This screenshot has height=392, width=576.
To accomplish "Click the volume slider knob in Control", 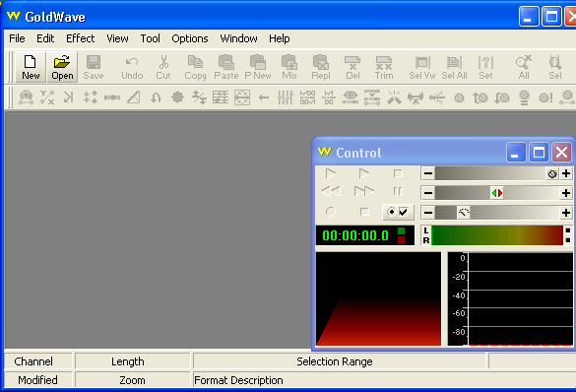I will [x=552, y=173].
